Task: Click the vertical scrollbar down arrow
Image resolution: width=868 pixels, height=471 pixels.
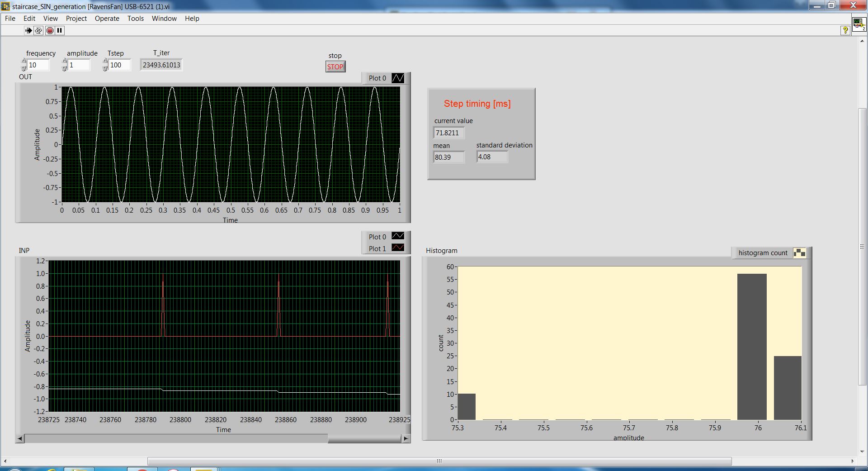Action: tap(863, 451)
